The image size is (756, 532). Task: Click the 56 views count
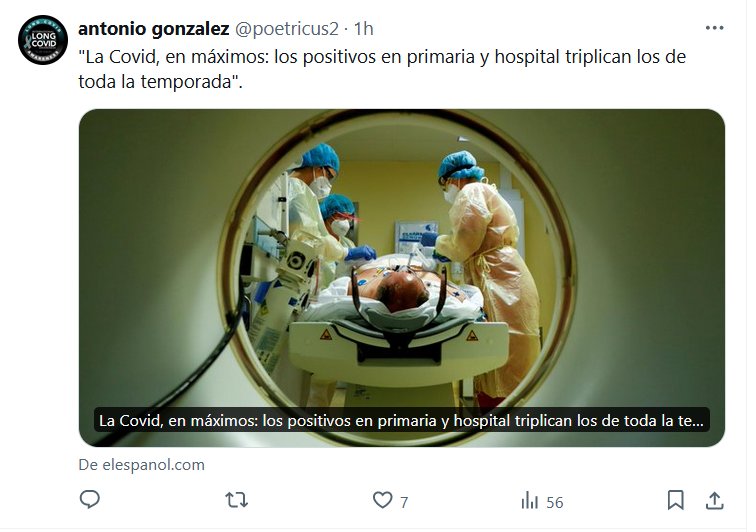coord(554,503)
